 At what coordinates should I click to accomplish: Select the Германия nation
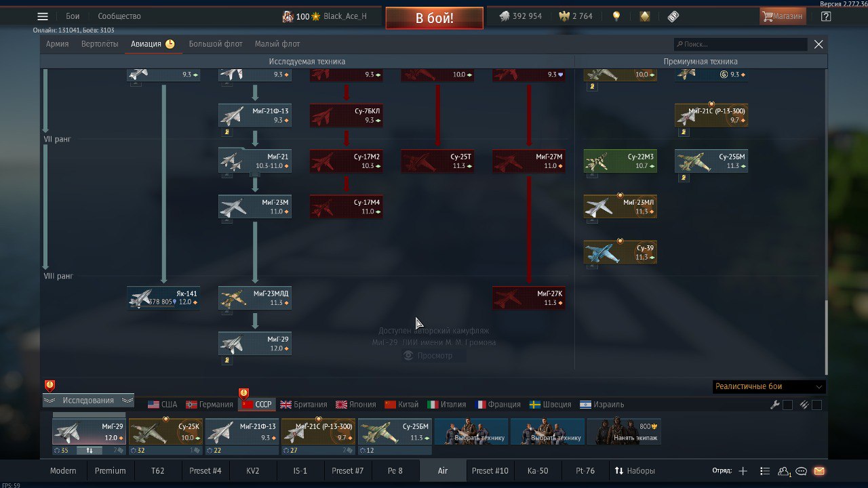click(x=210, y=405)
